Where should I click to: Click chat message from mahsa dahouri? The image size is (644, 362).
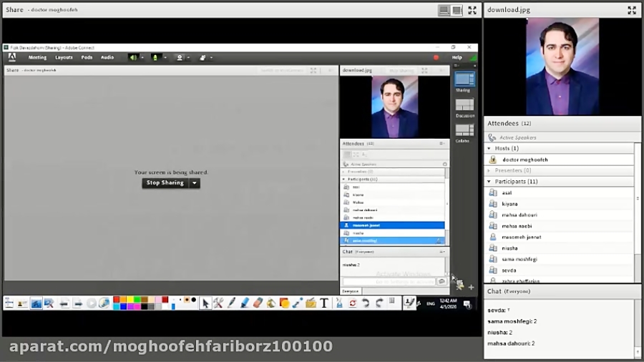click(x=511, y=343)
